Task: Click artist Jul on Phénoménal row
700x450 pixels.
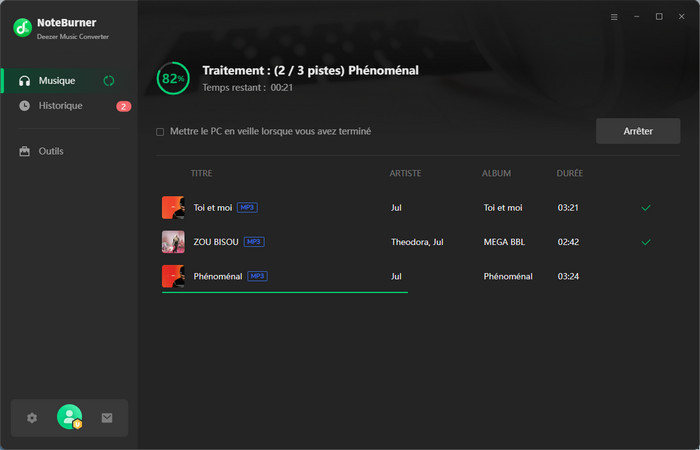Action: point(396,276)
